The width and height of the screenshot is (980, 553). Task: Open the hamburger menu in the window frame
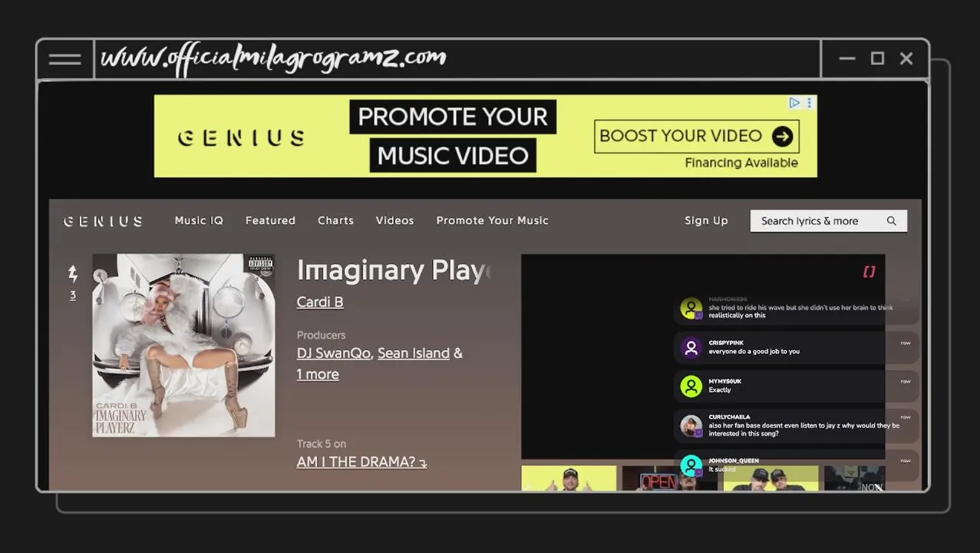point(65,59)
